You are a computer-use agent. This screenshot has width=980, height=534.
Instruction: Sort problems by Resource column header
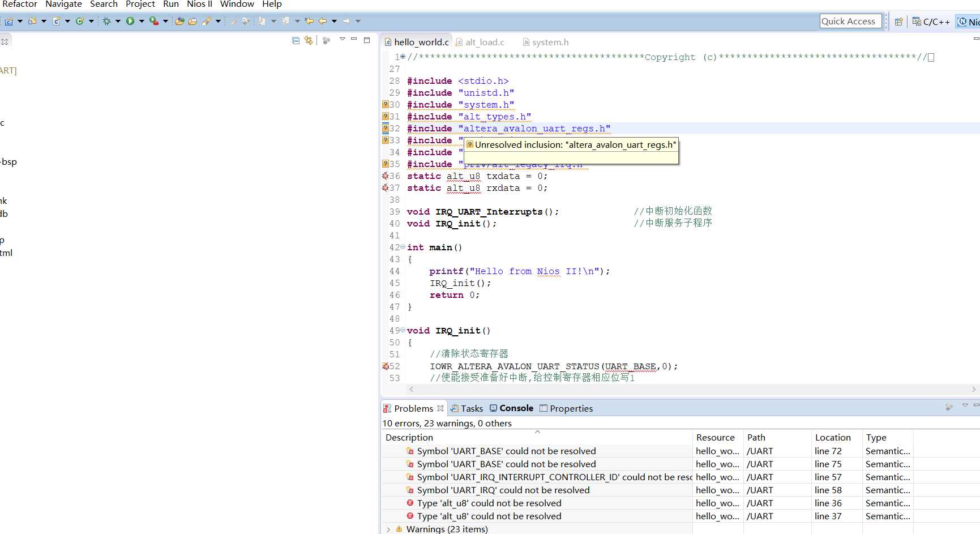718,437
